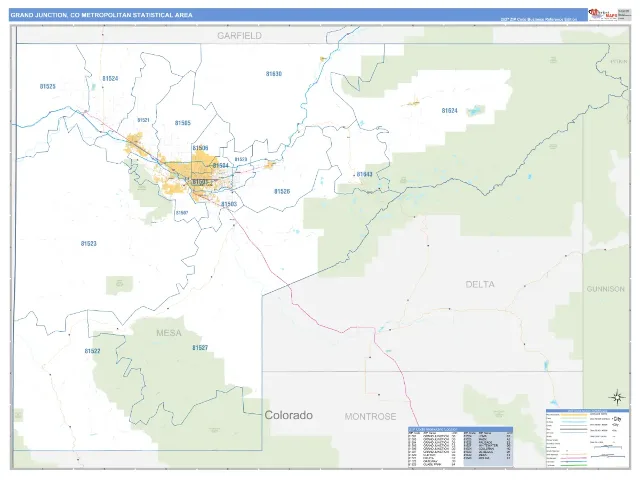Image resolution: width=640 pixels, height=480 pixels.
Task: Click the yellow line swatch in legend
Action: tap(573, 415)
